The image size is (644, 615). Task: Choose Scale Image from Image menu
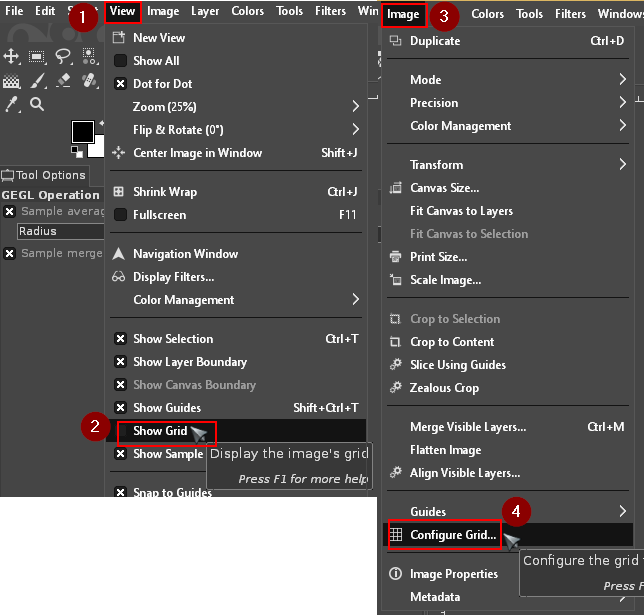(x=445, y=280)
